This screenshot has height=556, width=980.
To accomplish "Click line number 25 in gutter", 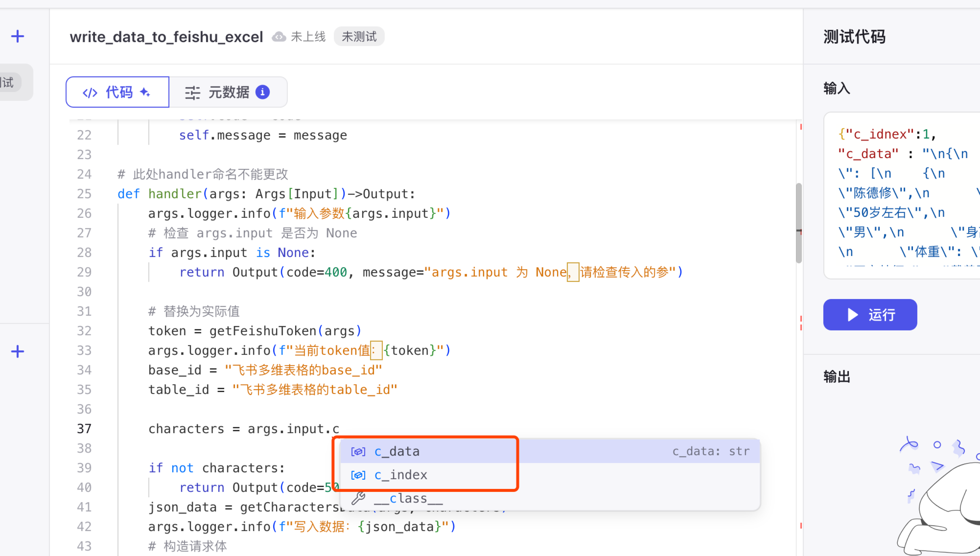I will tap(84, 194).
